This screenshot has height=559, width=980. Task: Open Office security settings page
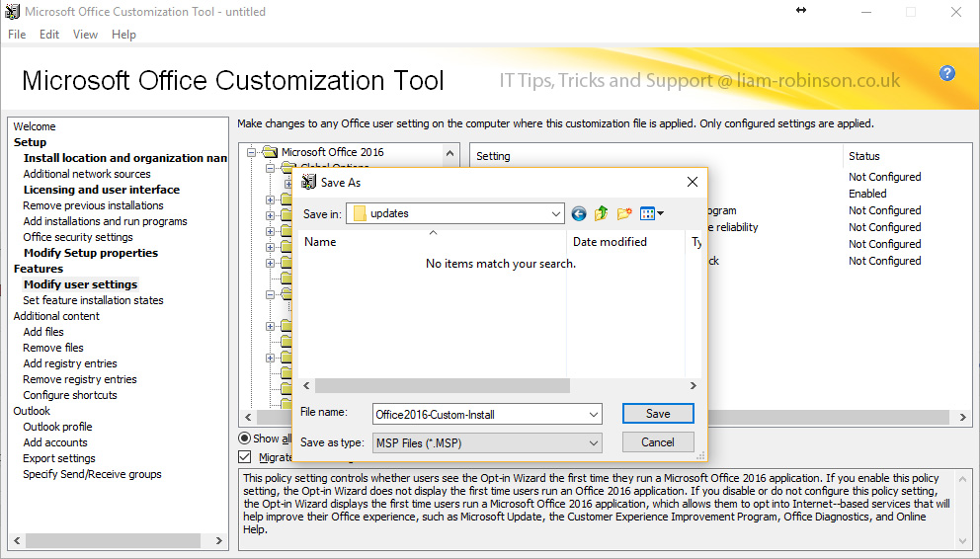click(78, 237)
